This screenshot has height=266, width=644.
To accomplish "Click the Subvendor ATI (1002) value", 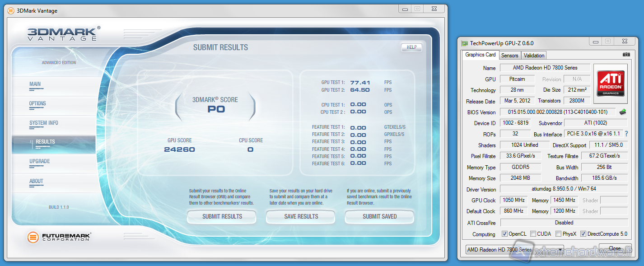I will (x=596, y=123).
